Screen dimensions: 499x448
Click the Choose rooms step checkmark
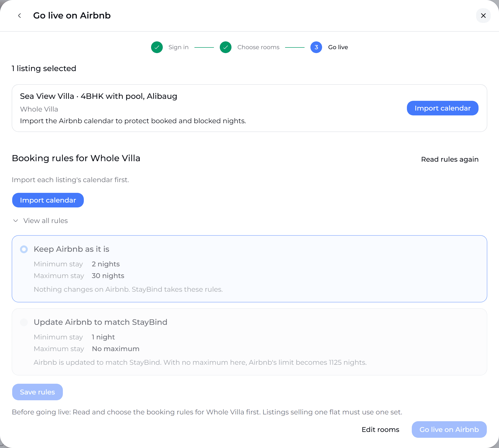[226, 47]
